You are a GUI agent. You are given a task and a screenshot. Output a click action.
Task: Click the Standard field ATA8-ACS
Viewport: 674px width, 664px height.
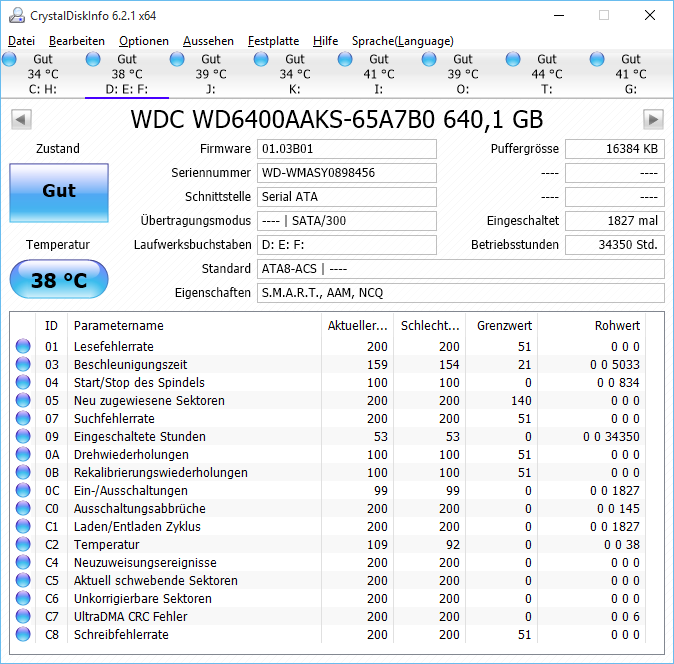[x=461, y=269]
